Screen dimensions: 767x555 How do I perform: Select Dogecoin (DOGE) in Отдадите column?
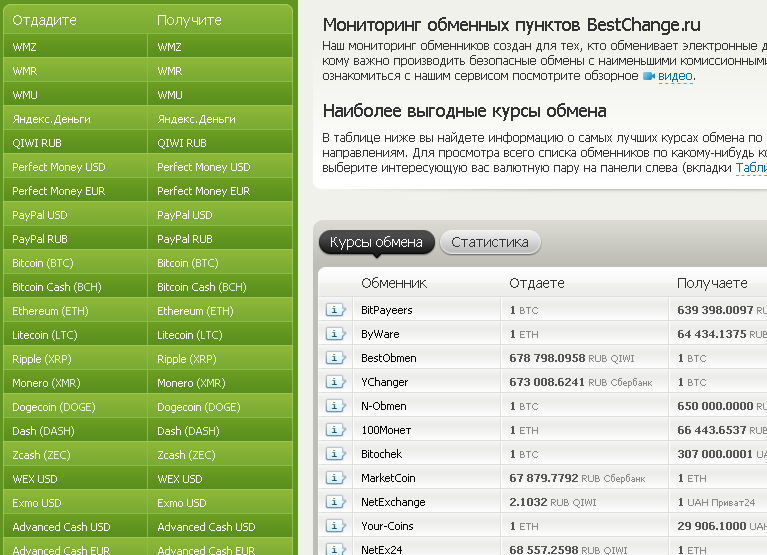(x=75, y=406)
